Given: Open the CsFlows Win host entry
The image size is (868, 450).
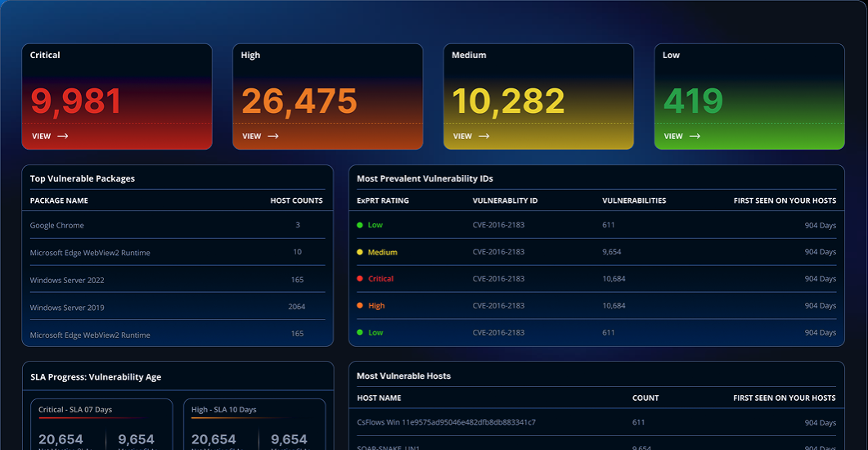Looking at the screenshot, I should click(446, 422).
